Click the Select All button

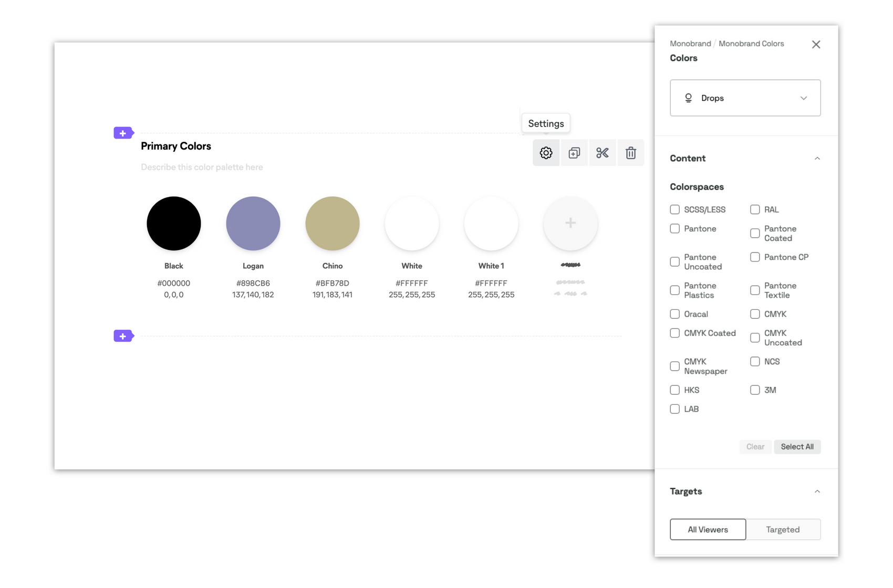797,447
